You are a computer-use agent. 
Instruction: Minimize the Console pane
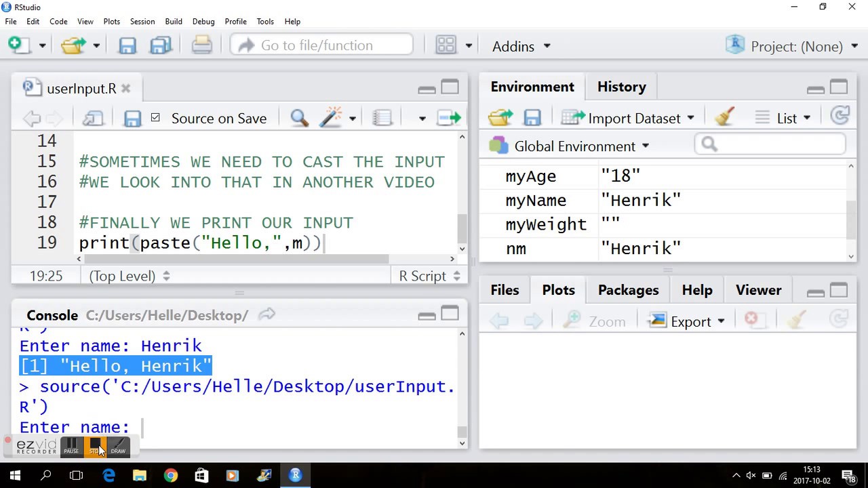click(427, 315)
